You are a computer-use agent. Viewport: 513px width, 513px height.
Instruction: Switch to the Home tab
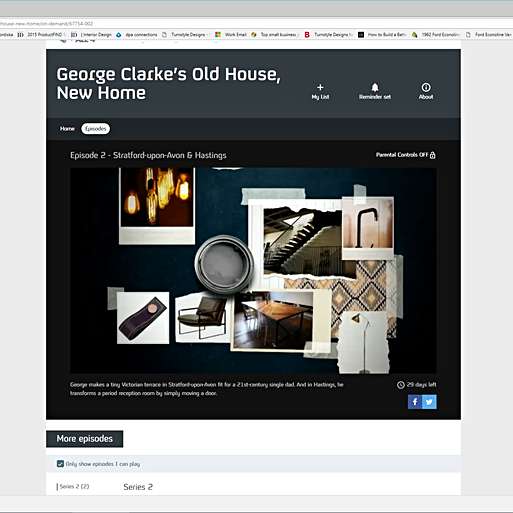tap(67, 129)
